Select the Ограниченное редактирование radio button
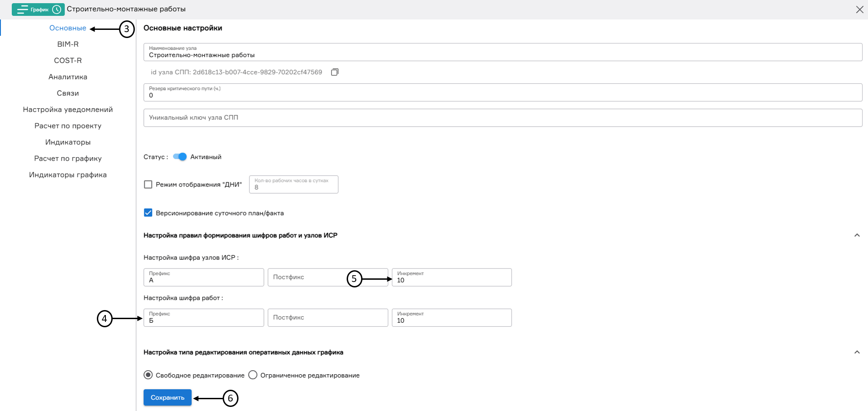The image size is (868, 411). (x=253, y=375)
